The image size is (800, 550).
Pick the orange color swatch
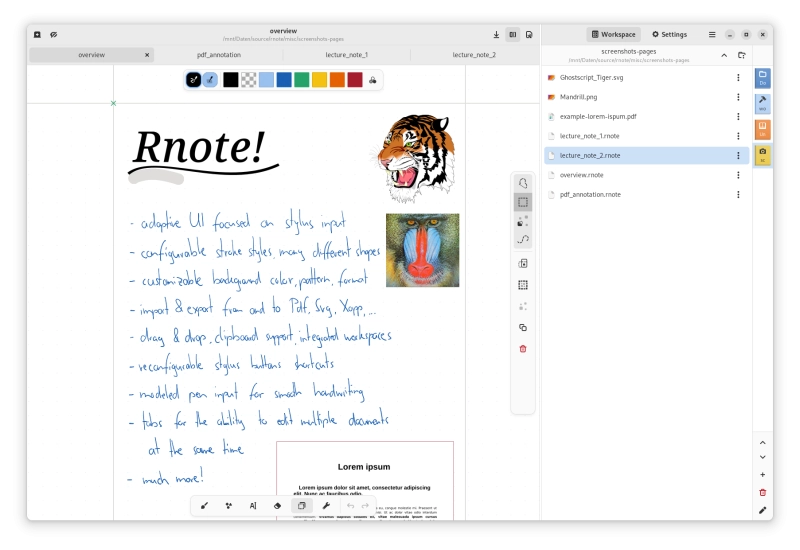[337, 80]
